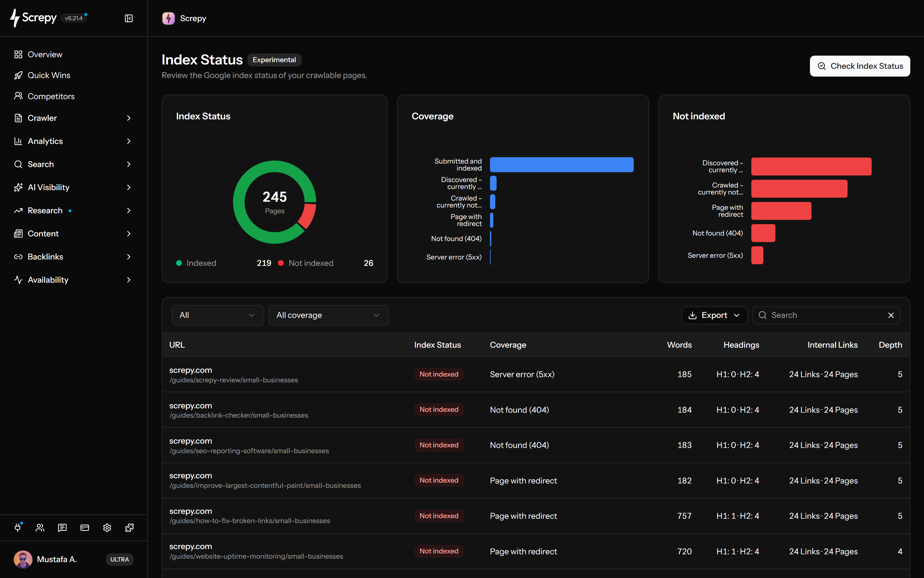Open the All index filter dropdown
924x578 pixels.
(218, 315)
